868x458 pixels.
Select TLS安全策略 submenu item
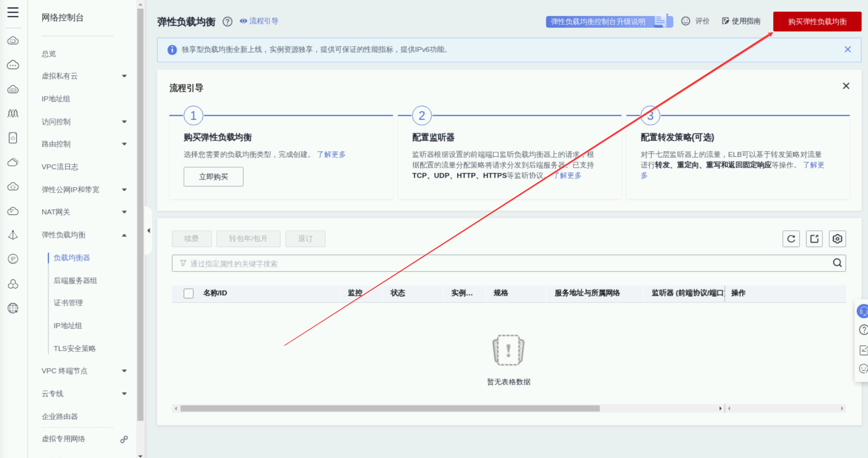pyautogui.click(x=75, y=348)
